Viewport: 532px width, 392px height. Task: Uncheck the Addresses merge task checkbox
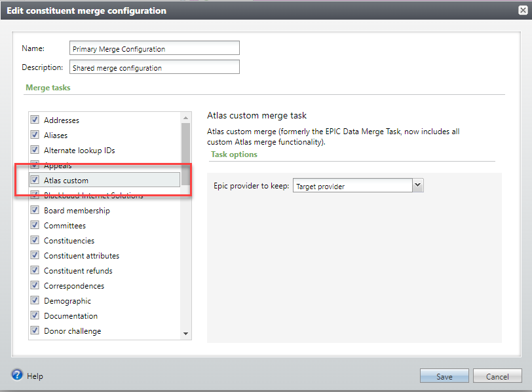click(35, 120)
